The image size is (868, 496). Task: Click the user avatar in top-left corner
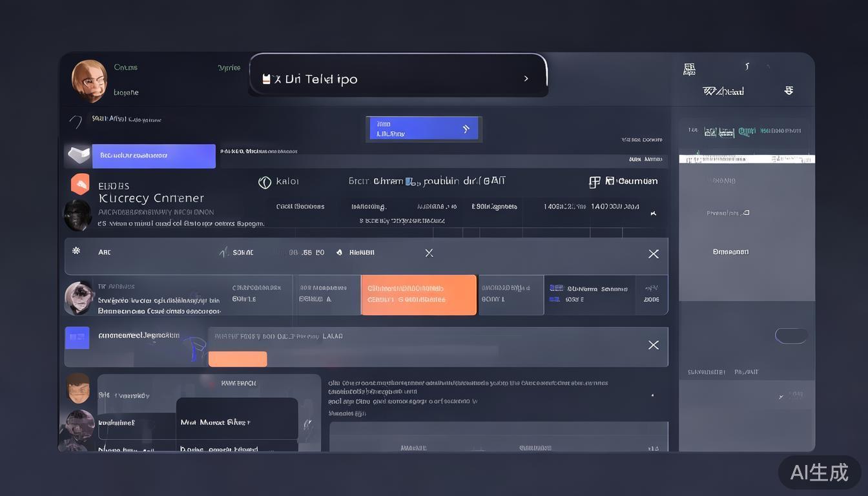click(x=89, y=81)
